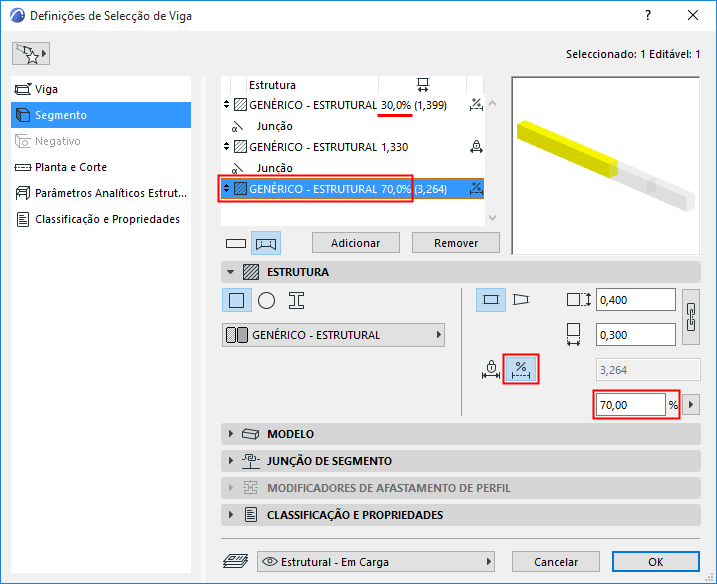Click segment height dimension icon

click(578, 300)
